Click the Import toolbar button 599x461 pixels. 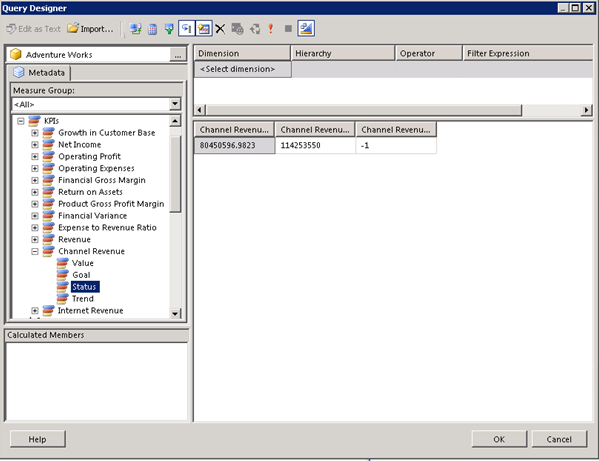point(91,29)
